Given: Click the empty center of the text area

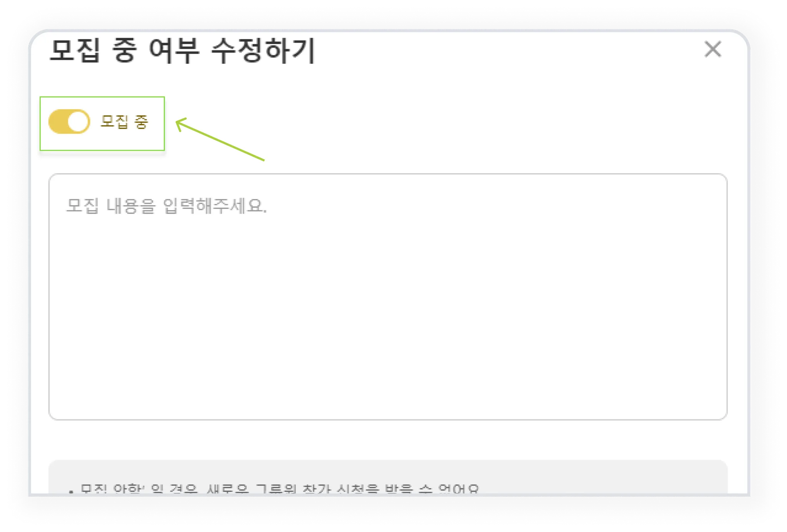Looking at the screenshot, I should tap(388, 307).
